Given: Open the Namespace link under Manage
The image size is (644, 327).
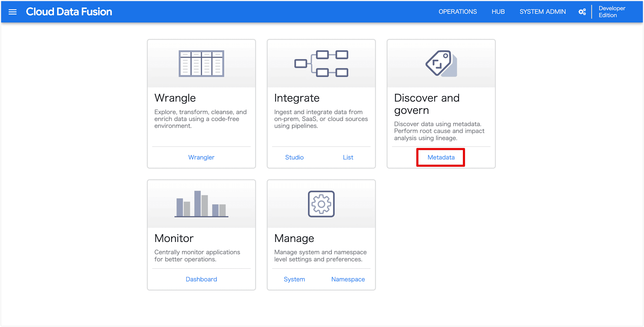Looking at the screenshot, I should point(348,279).
